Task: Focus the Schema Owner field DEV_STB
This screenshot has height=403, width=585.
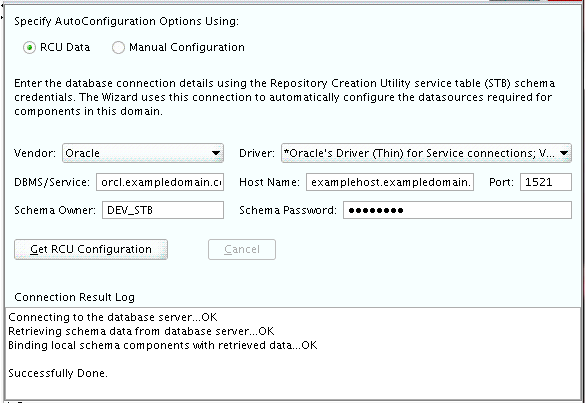Action: (x=163, y=210)
